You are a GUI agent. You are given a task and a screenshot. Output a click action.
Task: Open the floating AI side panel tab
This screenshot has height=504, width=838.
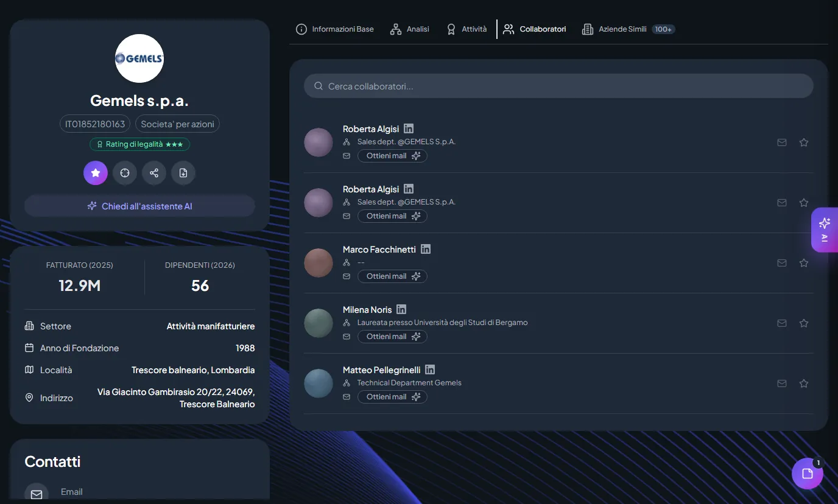(x=825, y=229)
